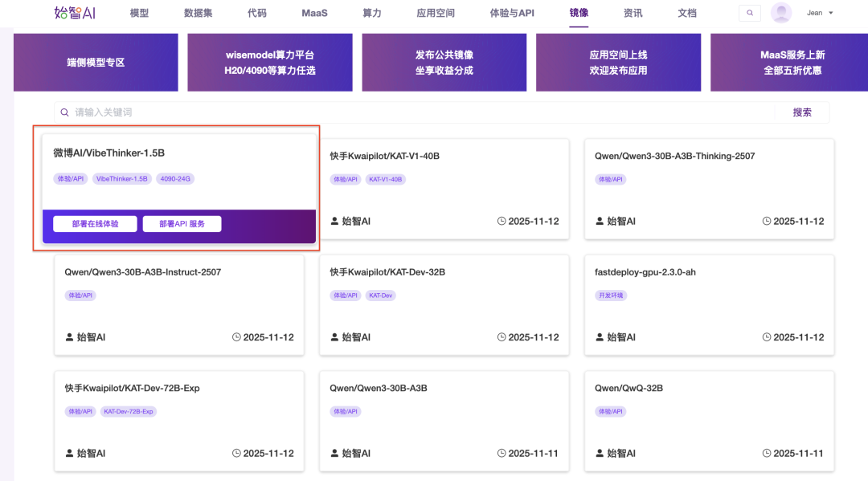Click clock icon on QwQ-32B card
868x481 pixels.
766,454
